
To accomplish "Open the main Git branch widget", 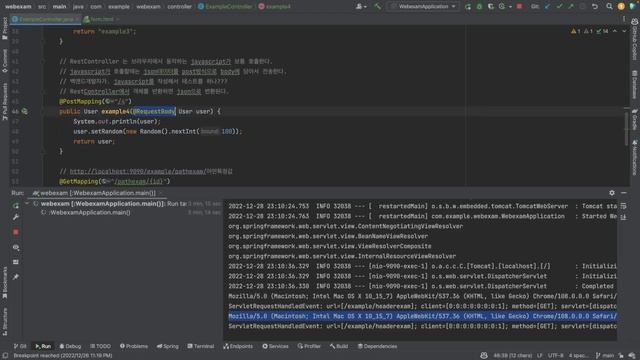I will 605,356.
